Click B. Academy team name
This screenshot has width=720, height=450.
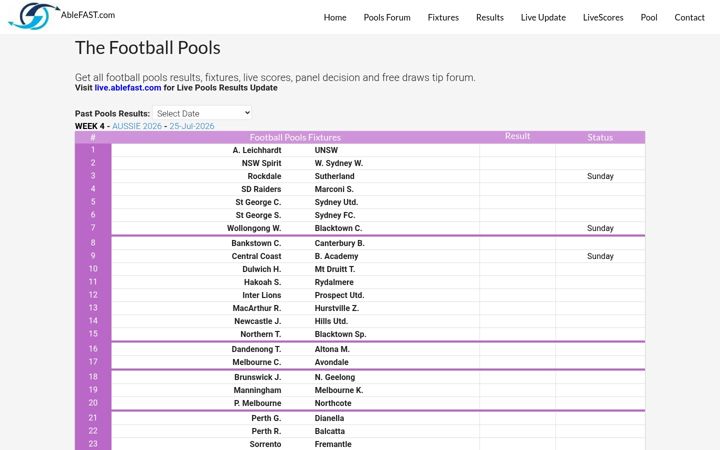[x=336, y=256]
